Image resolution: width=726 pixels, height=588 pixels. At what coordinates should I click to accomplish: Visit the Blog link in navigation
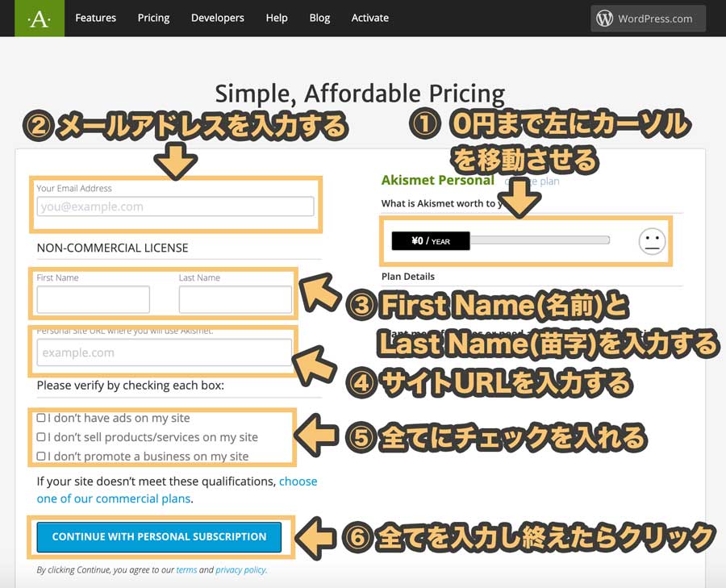319,18
